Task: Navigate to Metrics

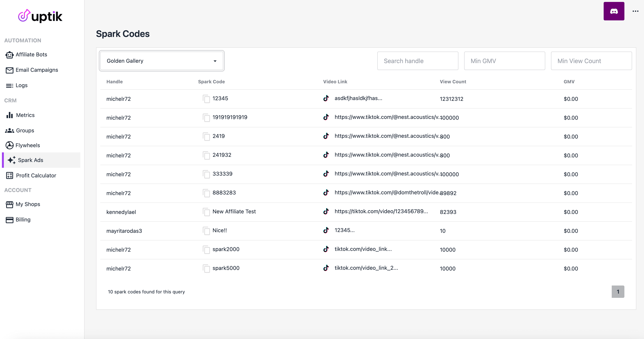Action: [20, 115]
